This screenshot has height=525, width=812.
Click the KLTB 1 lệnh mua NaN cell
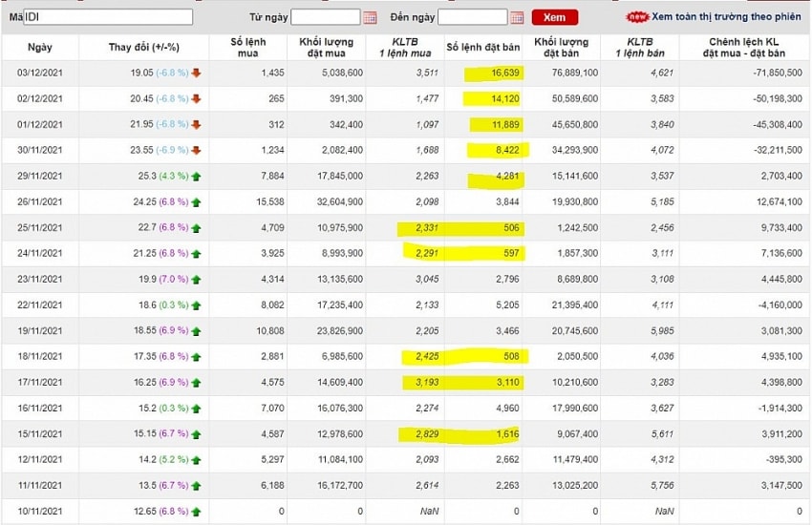point(429,512)
